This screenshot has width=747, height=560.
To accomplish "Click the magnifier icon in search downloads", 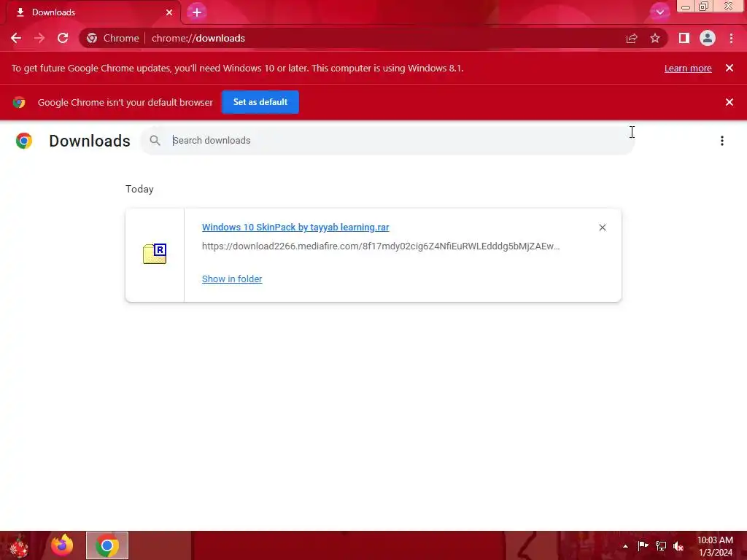I will (155, 141).
